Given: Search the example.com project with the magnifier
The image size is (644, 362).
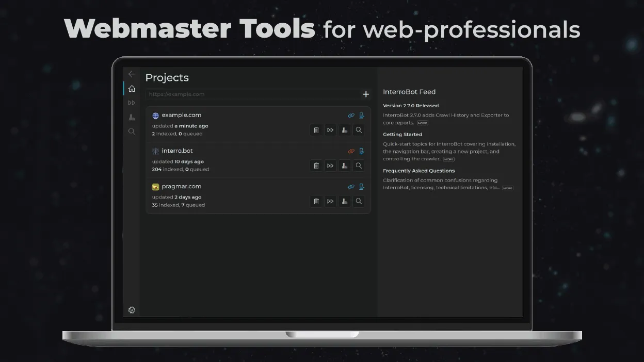Looking at the screenshot, I should [359, 130].
